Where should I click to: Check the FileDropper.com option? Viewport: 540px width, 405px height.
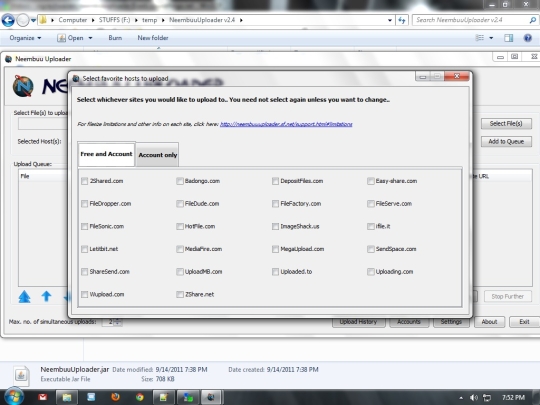click(85, 204)
